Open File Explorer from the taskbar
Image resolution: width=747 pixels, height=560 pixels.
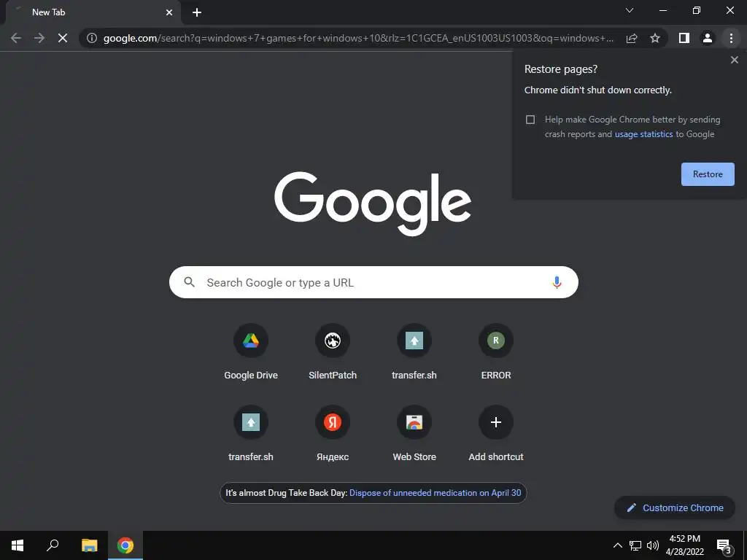pyautogui.click(x=89, y=545)
